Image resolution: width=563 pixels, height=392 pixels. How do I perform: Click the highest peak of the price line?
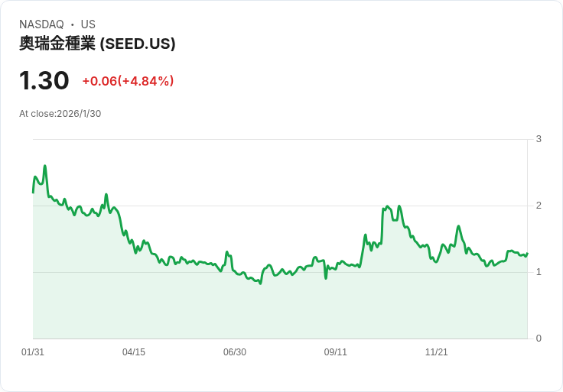(45, 166)
